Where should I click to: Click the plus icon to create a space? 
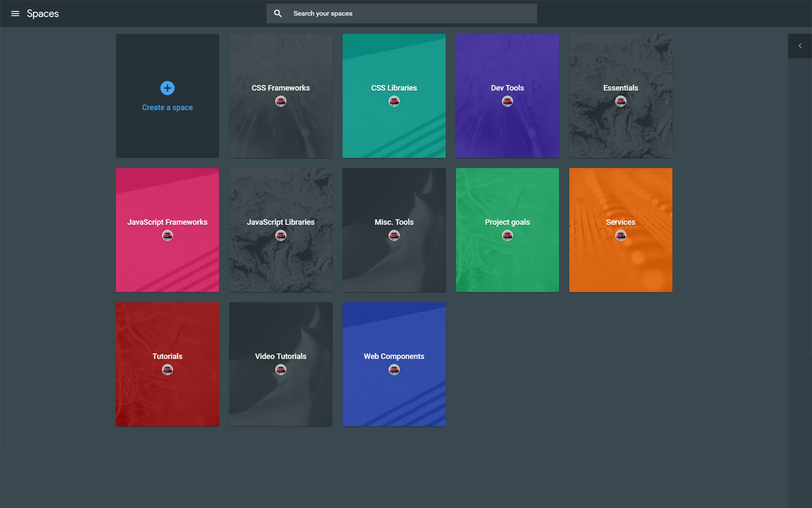167,88
